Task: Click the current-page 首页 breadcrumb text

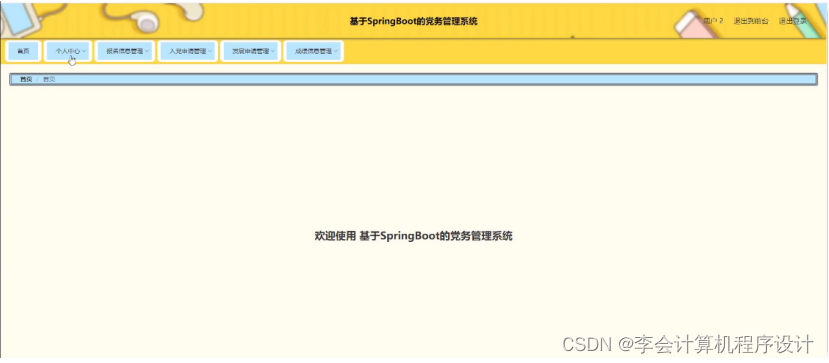Action: (49, 79)
